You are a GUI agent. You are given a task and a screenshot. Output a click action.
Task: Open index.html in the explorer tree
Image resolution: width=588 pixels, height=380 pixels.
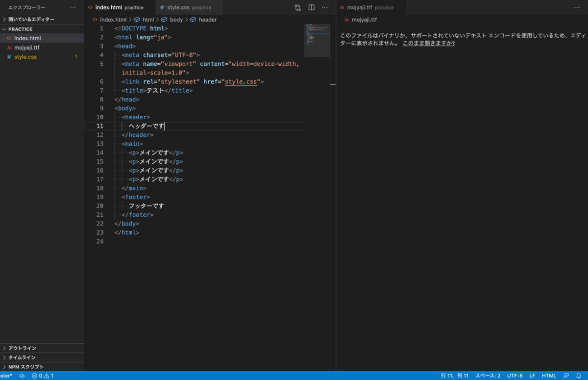pyautogui.click(x=42, y=38)
